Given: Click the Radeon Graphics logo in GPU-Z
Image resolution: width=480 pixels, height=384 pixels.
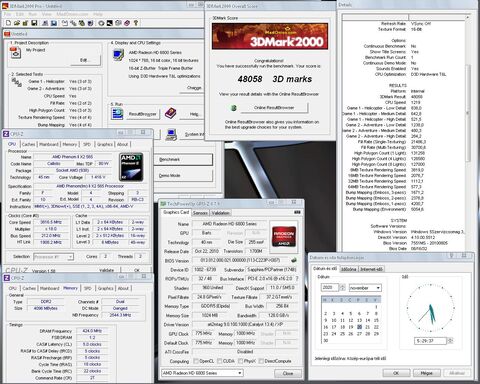Looking at the screenshot, I should pyautogui.click(x=284, y=235).
